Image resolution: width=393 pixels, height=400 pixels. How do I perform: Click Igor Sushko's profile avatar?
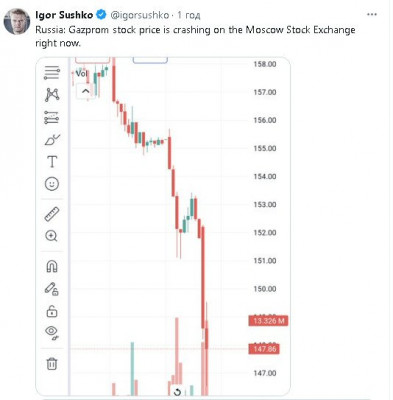(17, 21)
